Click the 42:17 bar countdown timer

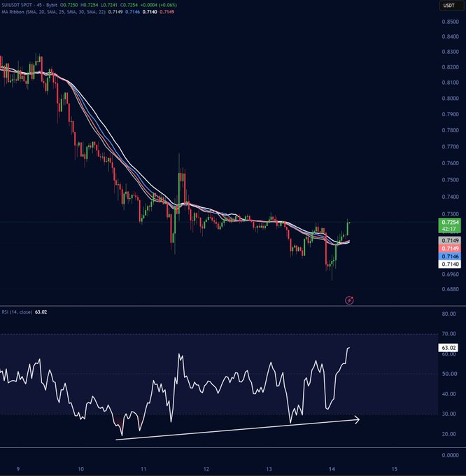click(450, 229)
